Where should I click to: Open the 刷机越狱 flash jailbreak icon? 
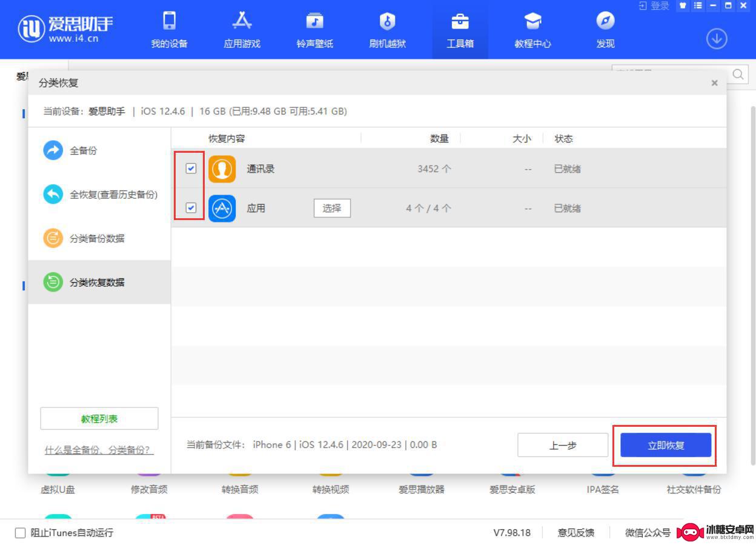387,21
